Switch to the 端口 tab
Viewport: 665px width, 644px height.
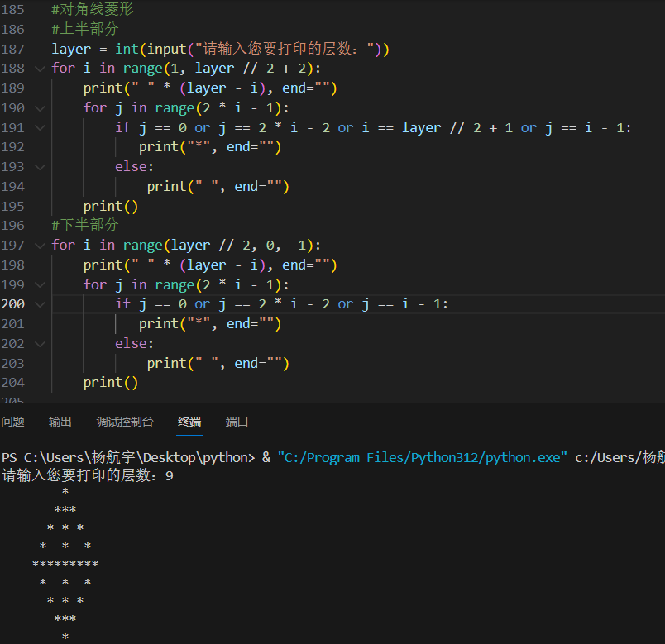(237, 422)
